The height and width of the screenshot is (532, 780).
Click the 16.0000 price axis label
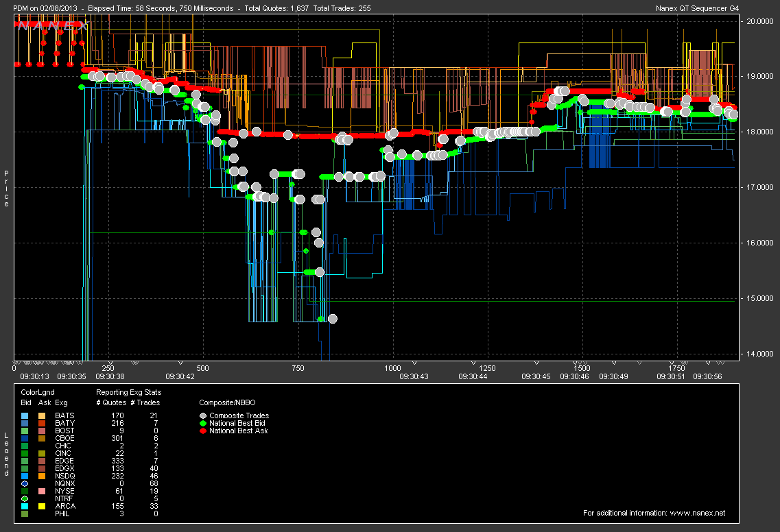coord(759,243)
